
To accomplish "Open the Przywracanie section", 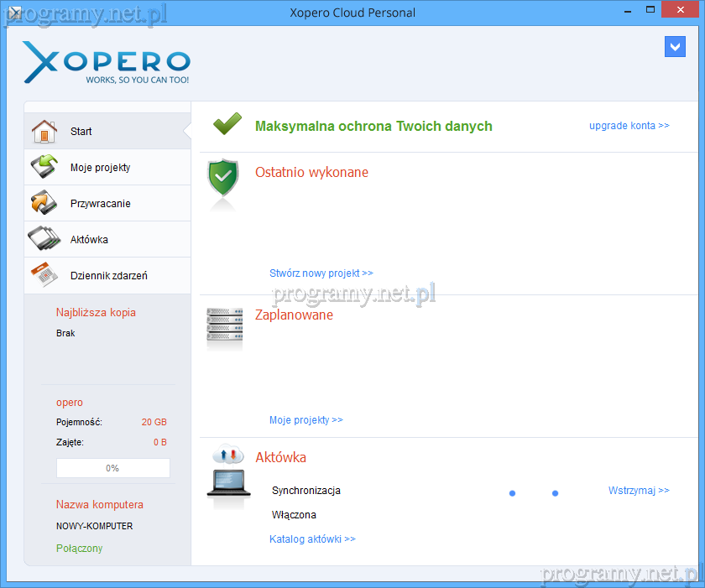I will 100,204.
